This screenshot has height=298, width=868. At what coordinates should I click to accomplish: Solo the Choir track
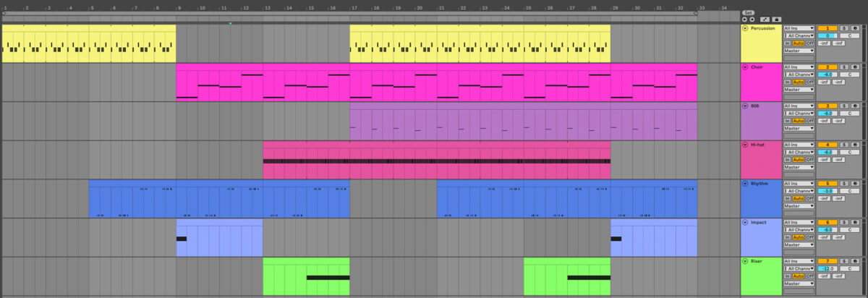click(843, 67)
